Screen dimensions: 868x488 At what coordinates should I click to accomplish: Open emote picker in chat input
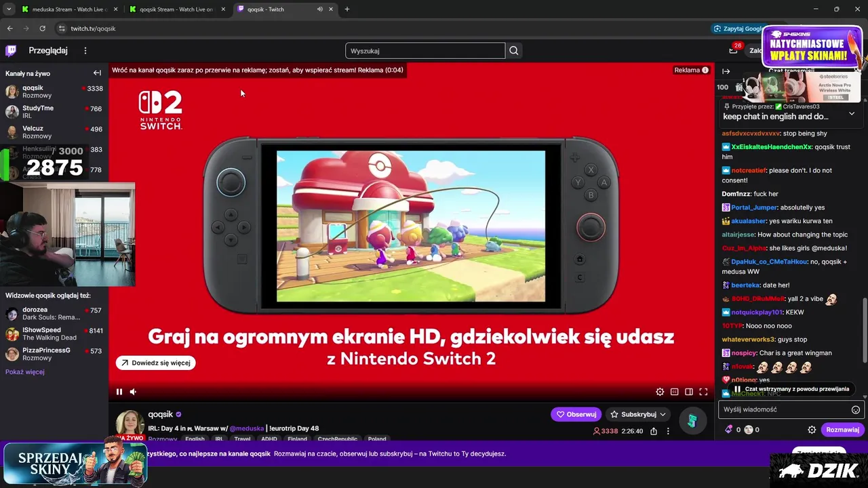[856, 409]
